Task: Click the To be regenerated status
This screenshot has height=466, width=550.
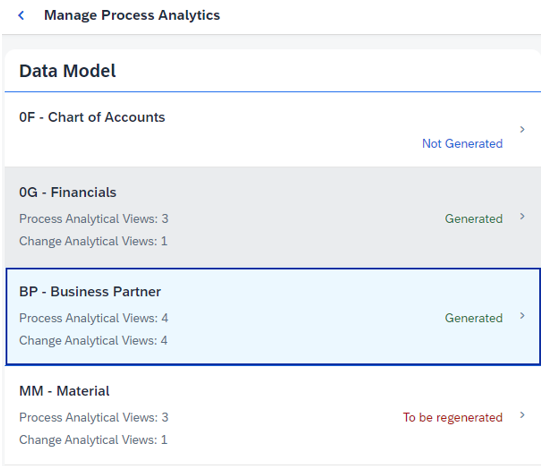Action: point(452,417)
